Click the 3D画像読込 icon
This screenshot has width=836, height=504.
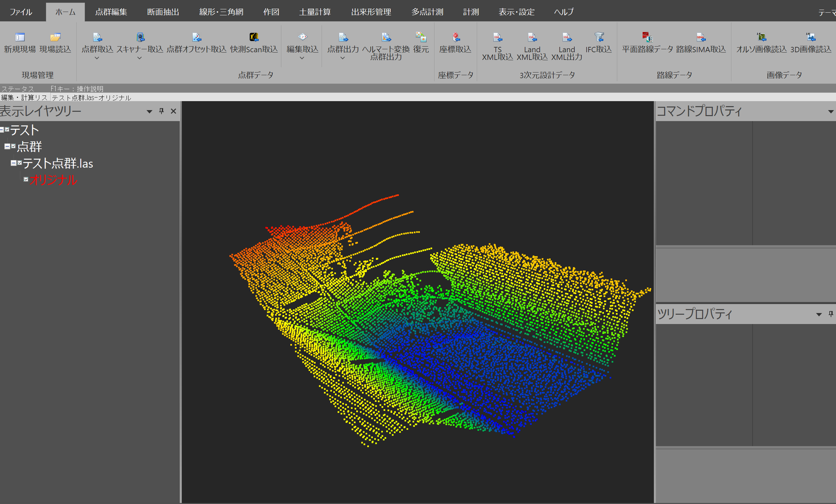pyautogui.click(x=811, y=37)
